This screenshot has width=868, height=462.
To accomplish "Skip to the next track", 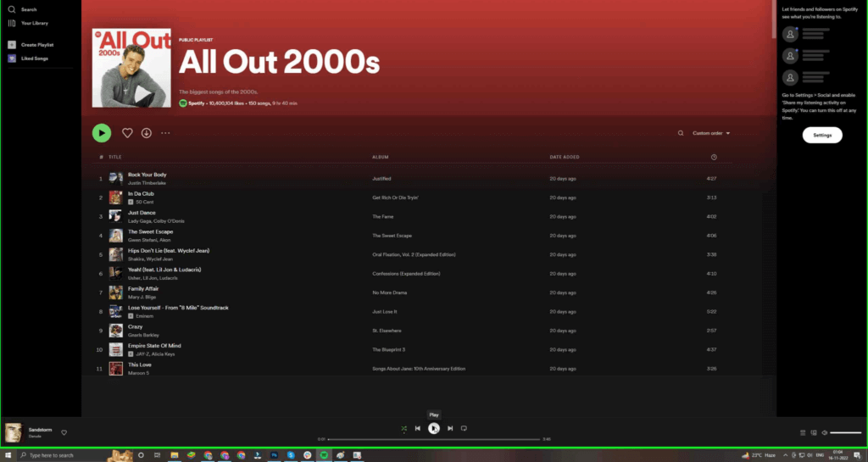I will (450, 428).
